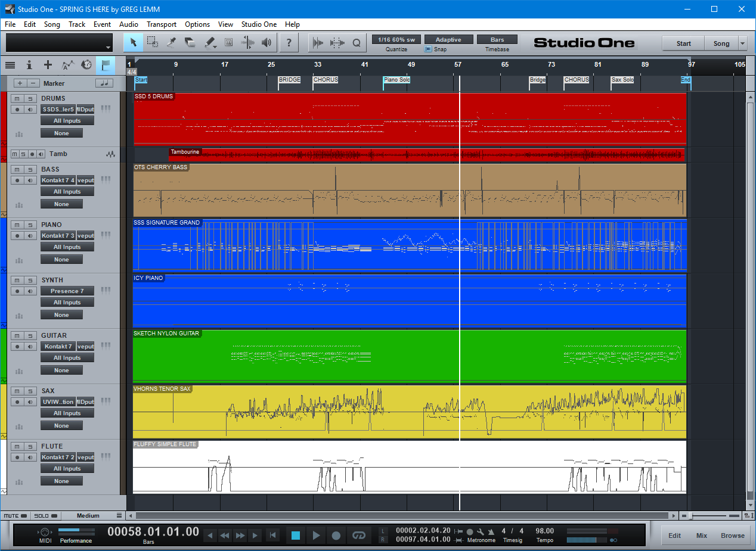Image resolution: width=756 pixels, height=551 pixels.
Task: Click the MIDI monitor icon in transport
Action: [x=45, y=532]
